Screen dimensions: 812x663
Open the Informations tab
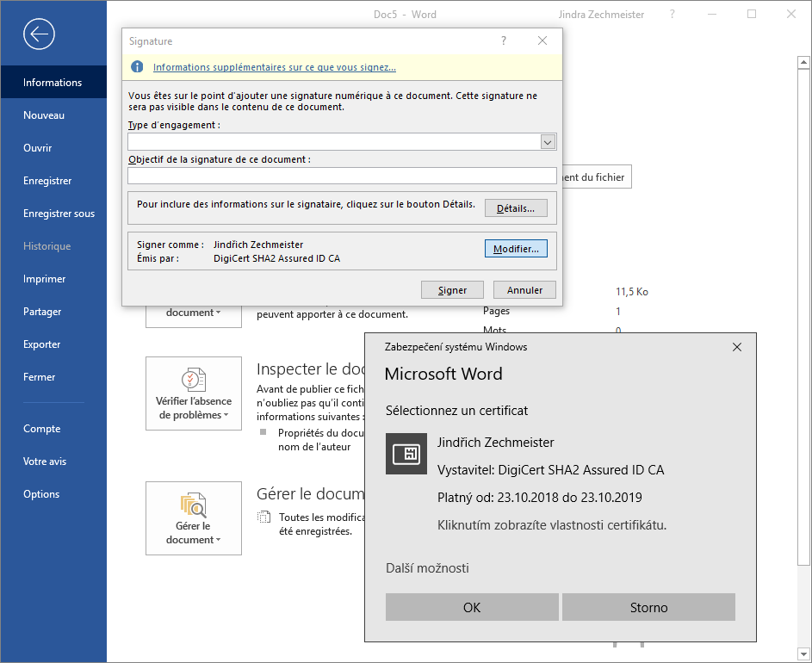[53, 83]
